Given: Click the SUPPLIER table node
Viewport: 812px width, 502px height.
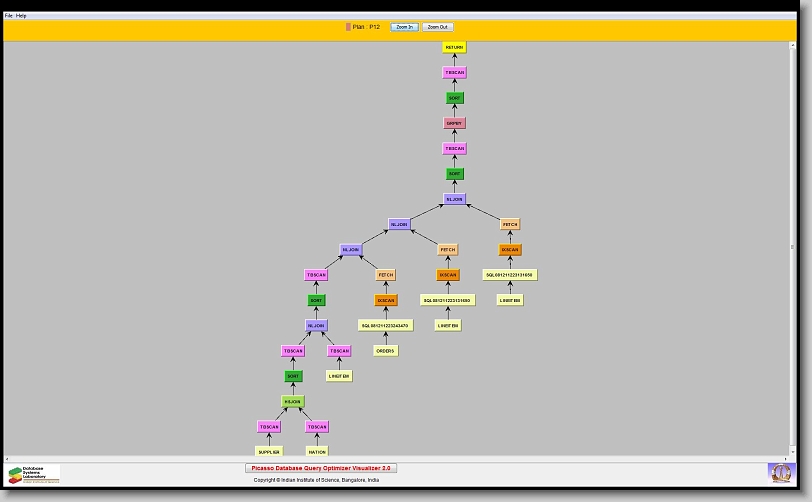Looking at the screenshot, I should pos(269,452).
